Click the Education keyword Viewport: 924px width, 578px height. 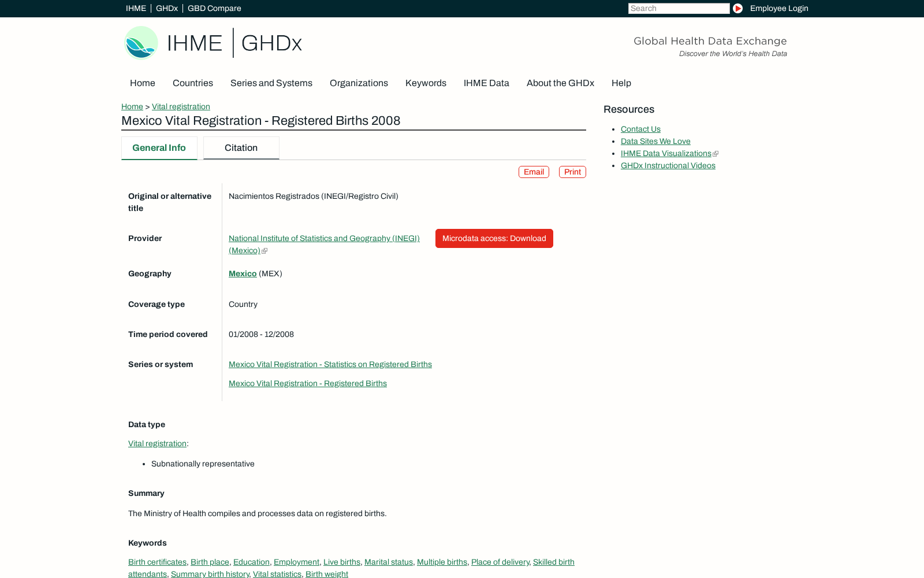[251, 562]
